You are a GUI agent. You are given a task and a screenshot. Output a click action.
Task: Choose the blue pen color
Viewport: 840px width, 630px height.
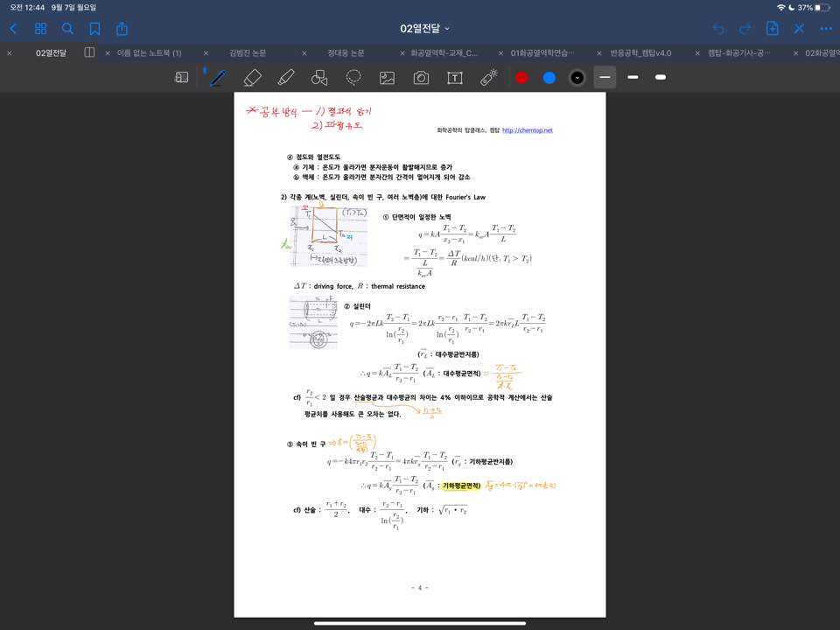tap(549, 78)
